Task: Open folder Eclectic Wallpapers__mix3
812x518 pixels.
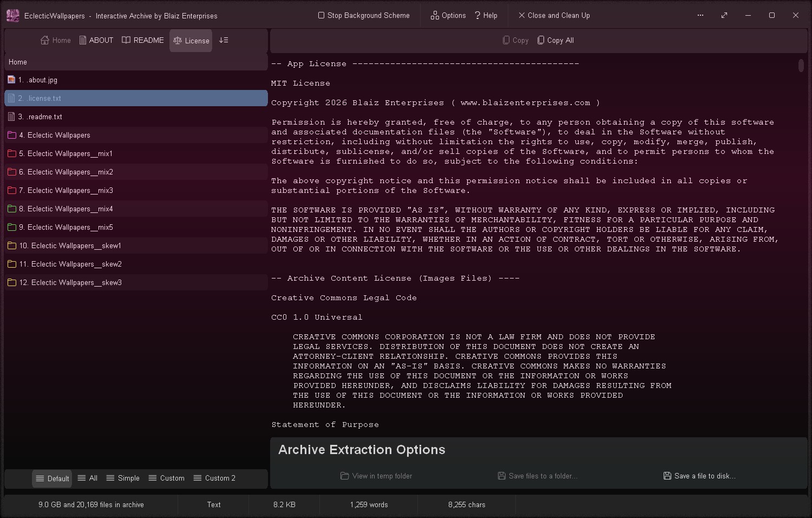Action: click(136, 191)
